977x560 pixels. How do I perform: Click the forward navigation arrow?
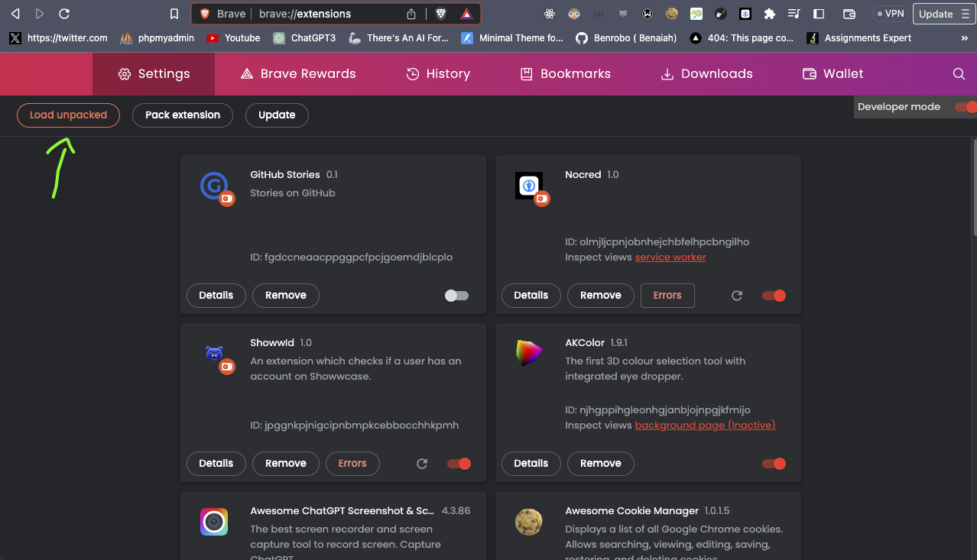click(40, 14)
